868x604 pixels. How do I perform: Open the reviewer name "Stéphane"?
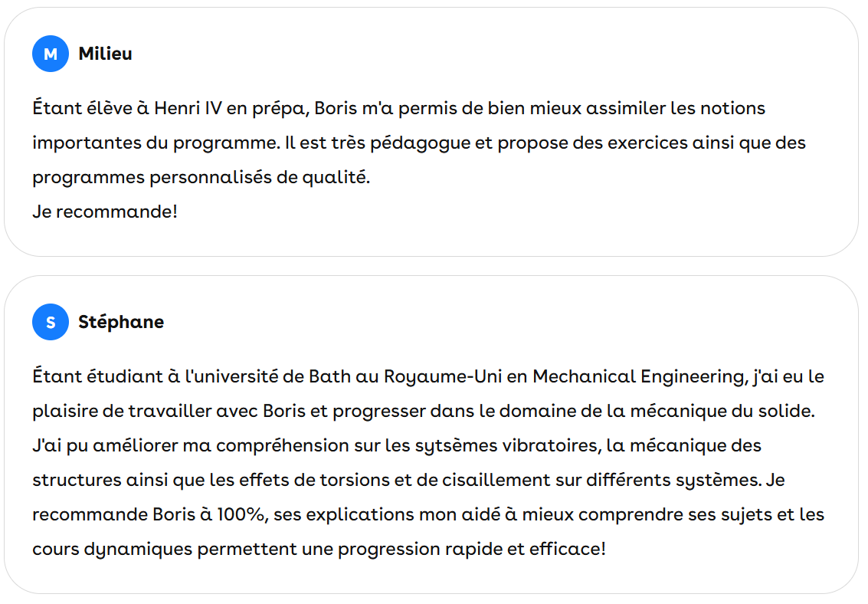pyautogui.click(x=121, y=322)
